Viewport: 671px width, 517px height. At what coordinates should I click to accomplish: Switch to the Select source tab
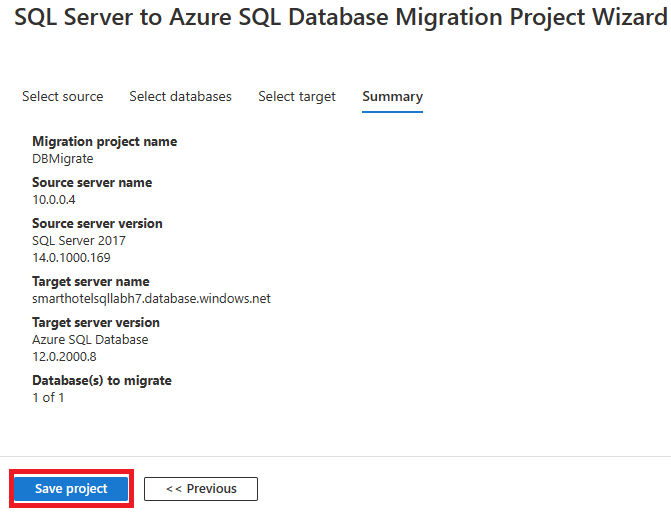62,96
